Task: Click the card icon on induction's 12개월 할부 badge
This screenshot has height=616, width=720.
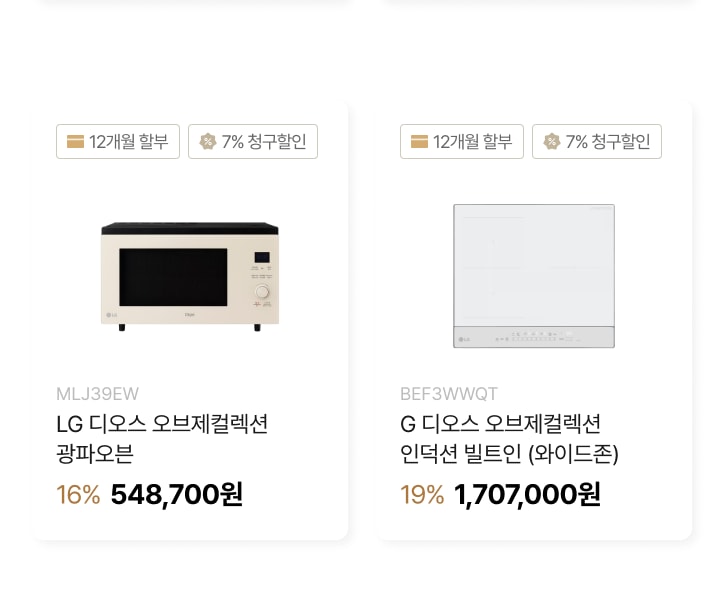Action: pyautogui.click(x=419, y=141)
